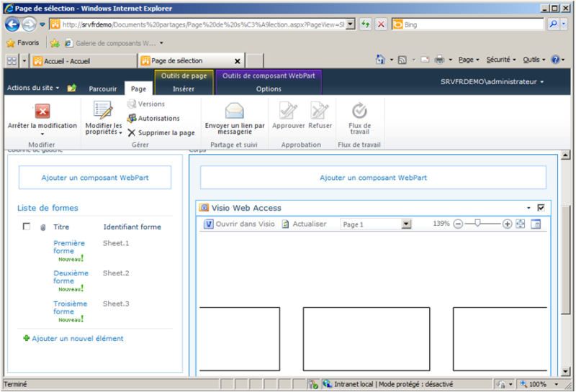The height and width of the screenshot is (392, 576).
Task: Expand the Arrêter la modification dropdown arrow
Action: [x=42, y=135]
